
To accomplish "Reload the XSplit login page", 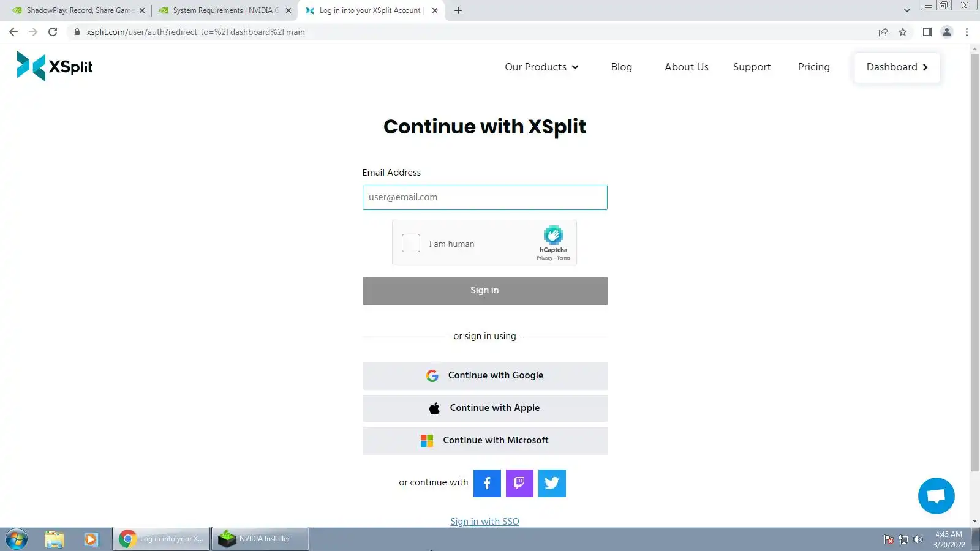I will (x=53, y=32).
